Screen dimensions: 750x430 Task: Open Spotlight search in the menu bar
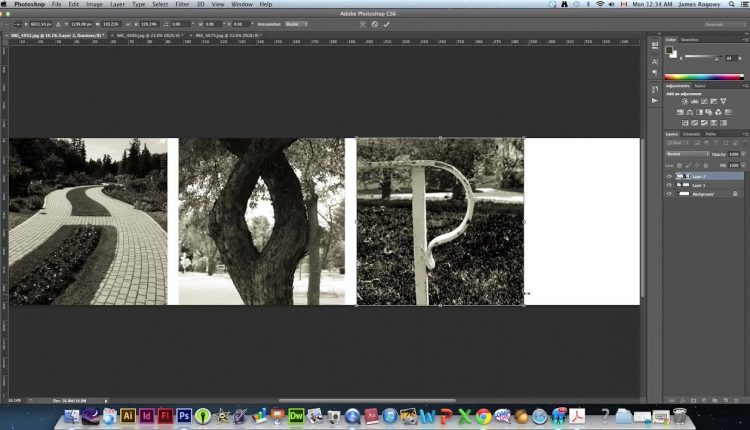(732, 4)
